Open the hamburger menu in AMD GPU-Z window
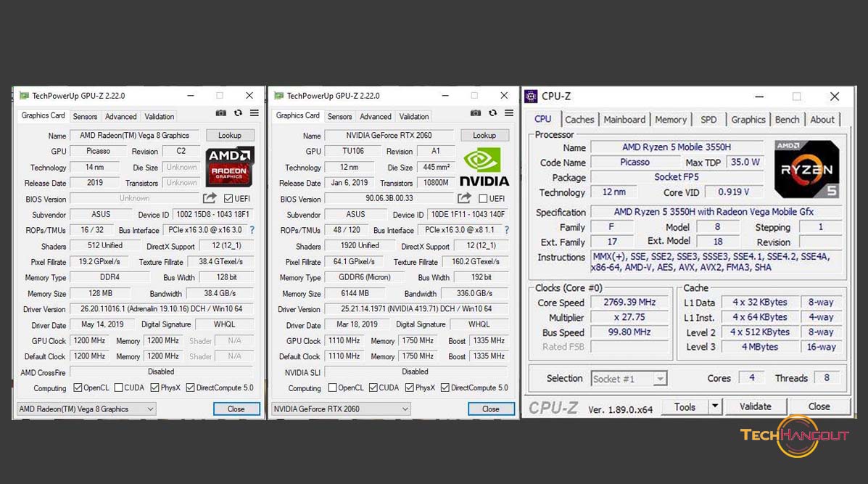This screenshot has width=868, height=484. (255, 113)
